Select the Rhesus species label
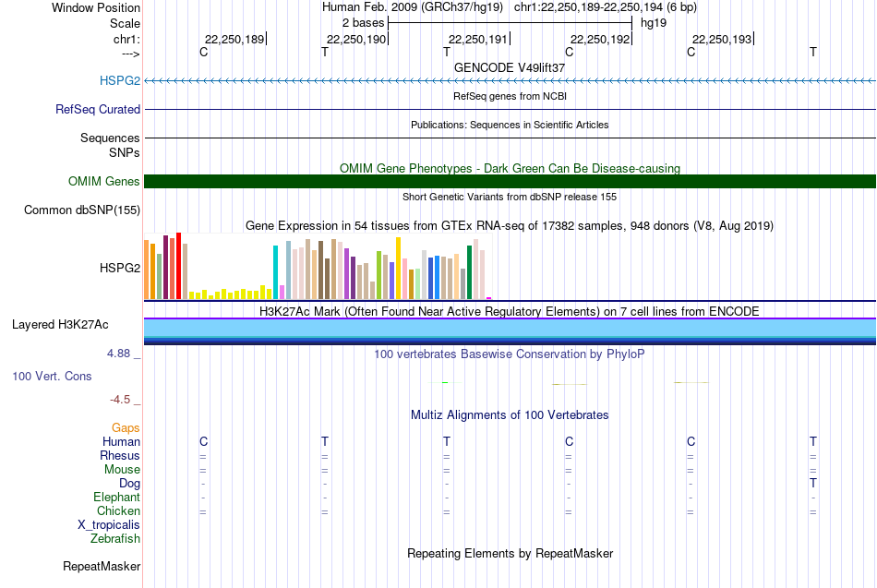The width and height of the screenshot is (877, 588). [x=120, y=455]
